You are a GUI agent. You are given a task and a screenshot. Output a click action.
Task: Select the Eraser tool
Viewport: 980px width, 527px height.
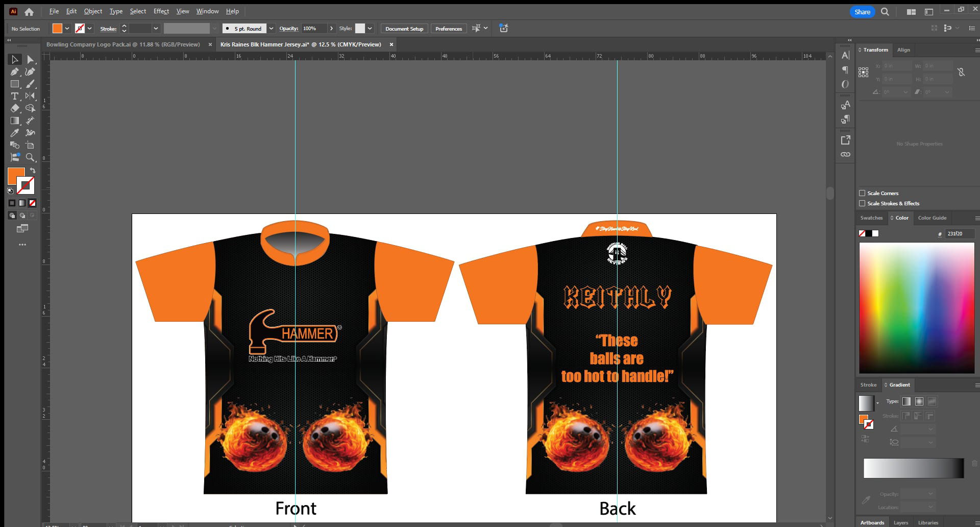(15, 108)
